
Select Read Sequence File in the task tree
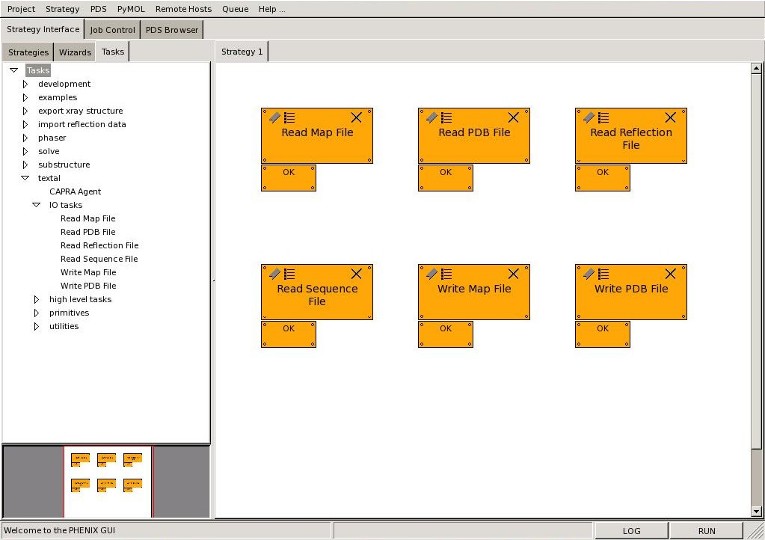pyautogui.click(x=99, y=259)
